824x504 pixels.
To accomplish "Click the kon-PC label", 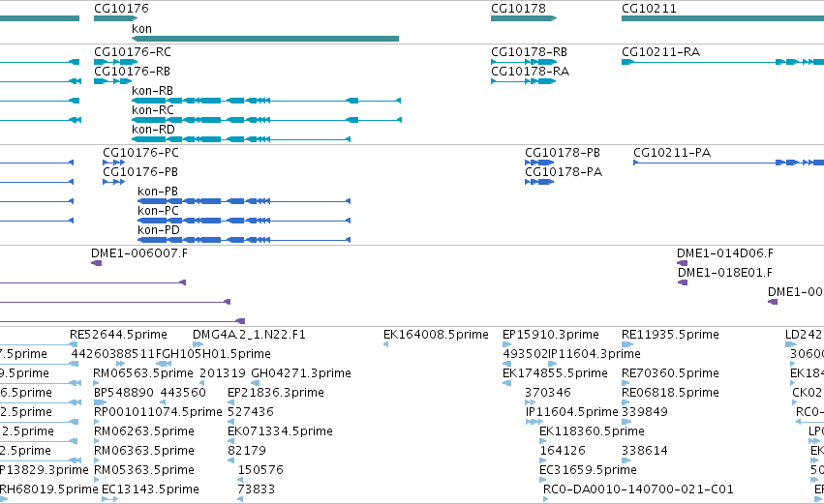I will pos(158,211).
